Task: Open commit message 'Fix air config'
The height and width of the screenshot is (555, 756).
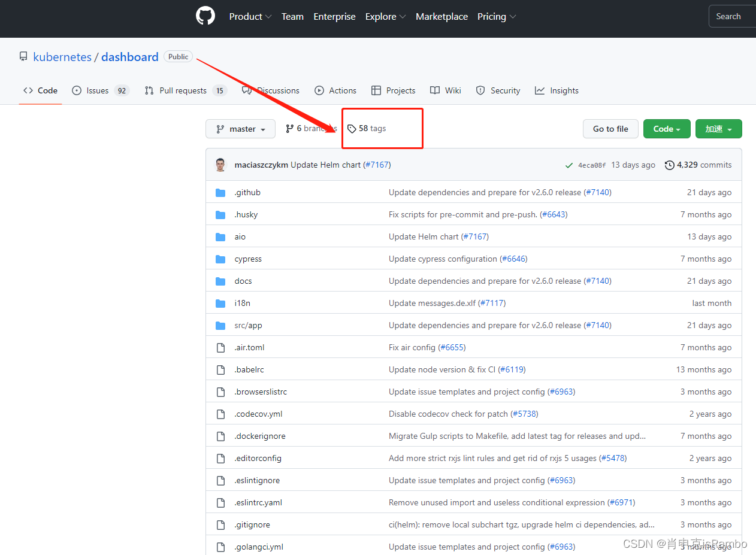Action: [x=413, y=348]
